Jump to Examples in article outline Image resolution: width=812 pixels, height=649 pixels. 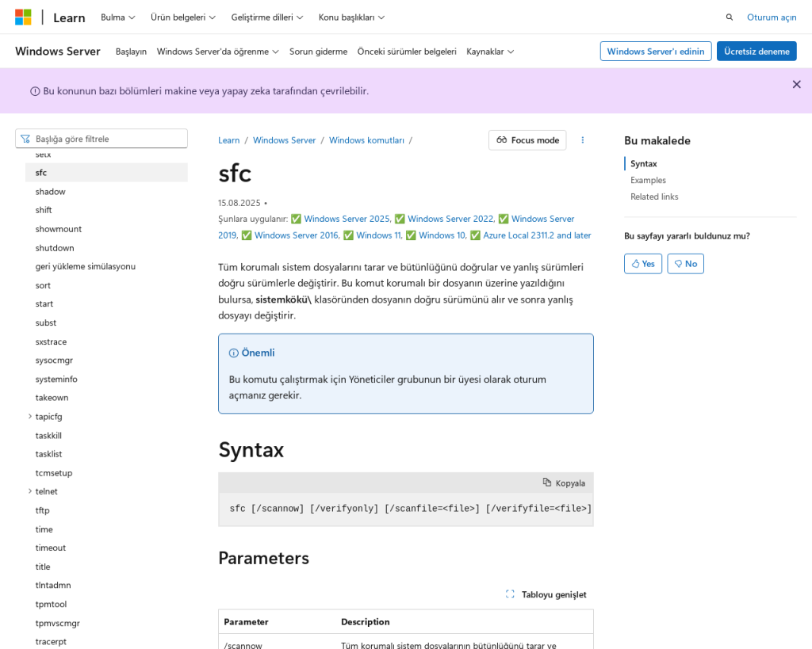[648, 180]
